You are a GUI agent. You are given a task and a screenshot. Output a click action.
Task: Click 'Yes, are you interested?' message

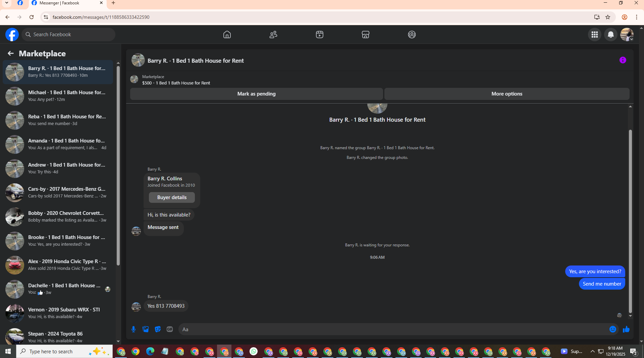coord(595,272)
